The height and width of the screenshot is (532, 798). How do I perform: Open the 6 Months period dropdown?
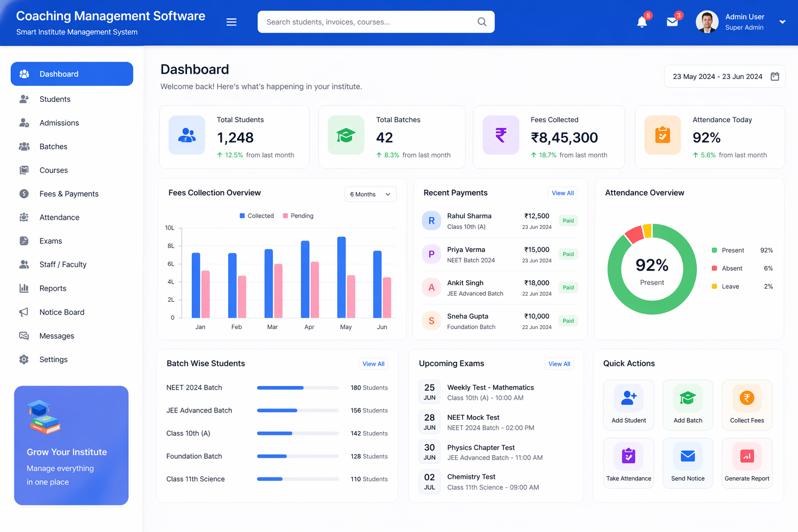tap(370, 194)
